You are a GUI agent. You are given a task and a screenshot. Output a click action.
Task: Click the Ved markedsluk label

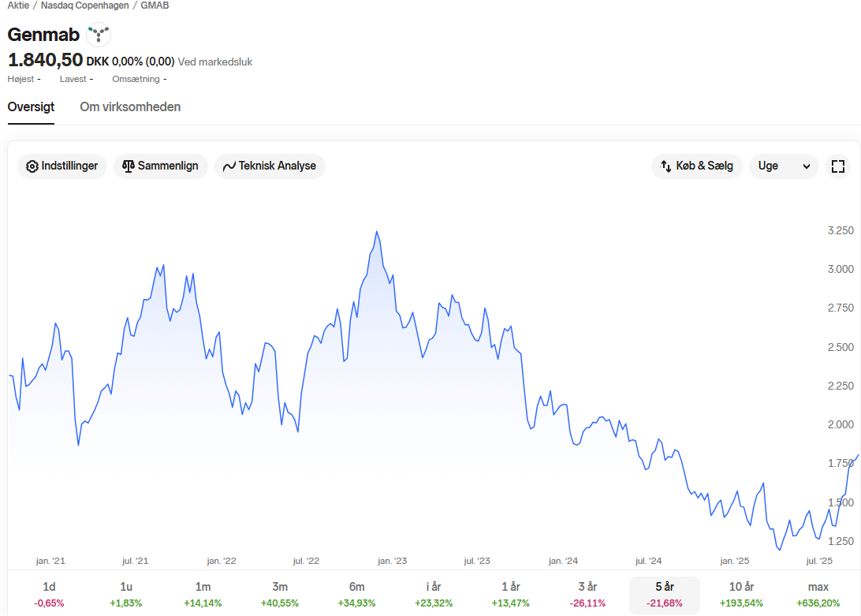(215, 62)
